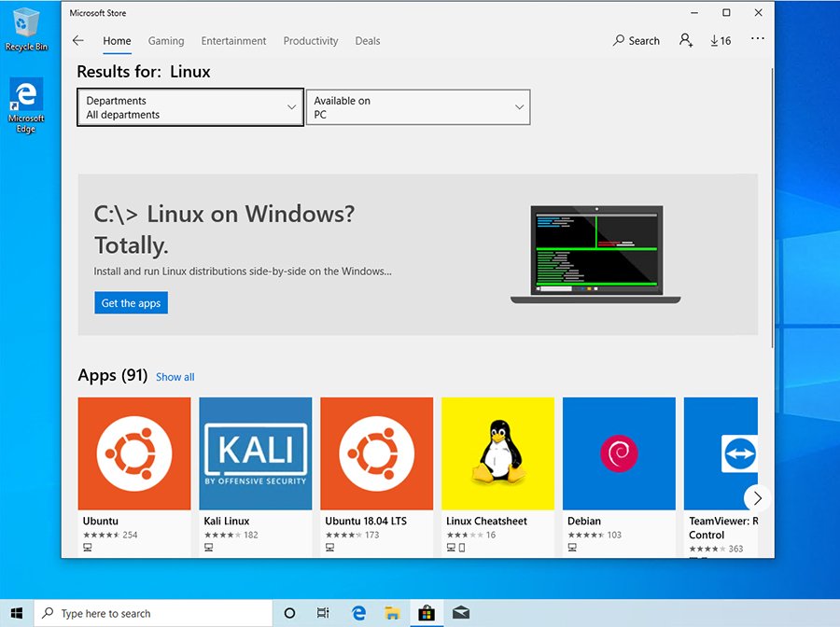Switch to the Gaming tab
840x627 pixels.
coord(166,41)
